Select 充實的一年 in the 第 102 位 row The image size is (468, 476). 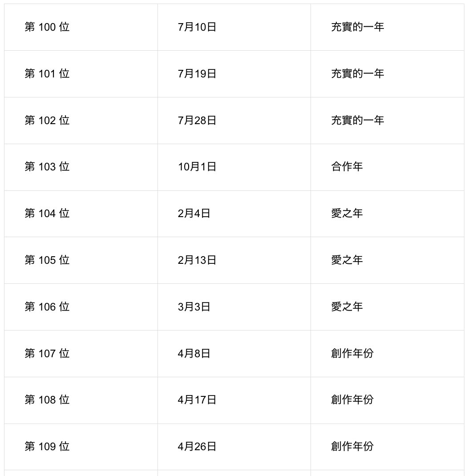pyautogui.click(x=357, y=121)
